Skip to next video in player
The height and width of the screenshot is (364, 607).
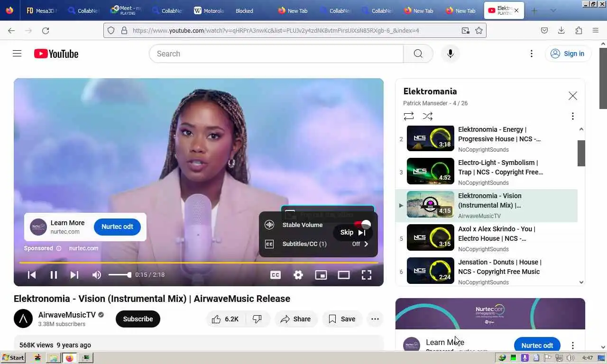pos(74,275)
